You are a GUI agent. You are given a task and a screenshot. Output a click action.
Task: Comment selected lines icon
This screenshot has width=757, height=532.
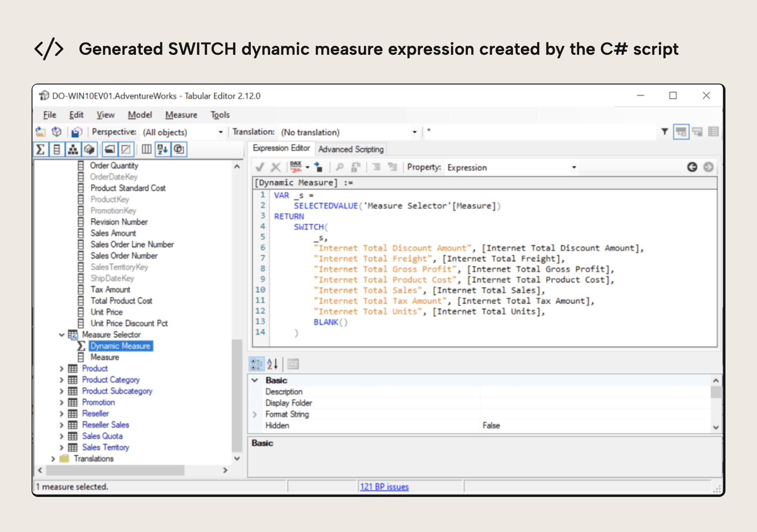click(x=377, y=167)
